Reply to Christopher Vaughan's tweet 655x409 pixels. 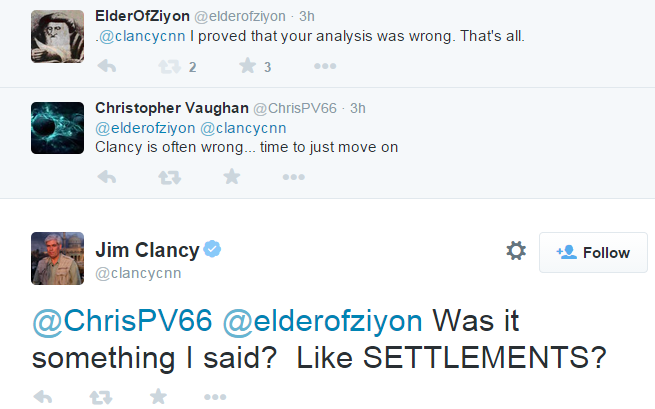(x=109, y=177)
